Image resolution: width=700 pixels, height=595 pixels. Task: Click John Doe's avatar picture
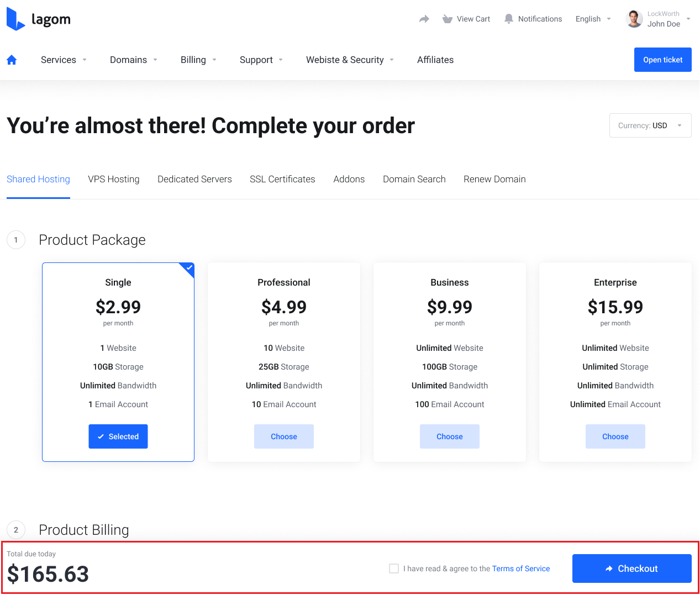tap(634, 19)
